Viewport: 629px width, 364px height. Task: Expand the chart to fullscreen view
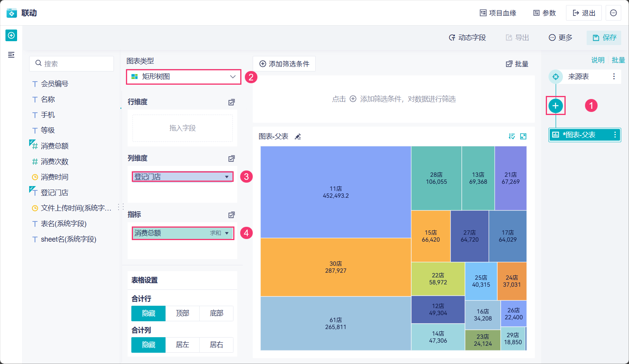click(x=523, y=136)
